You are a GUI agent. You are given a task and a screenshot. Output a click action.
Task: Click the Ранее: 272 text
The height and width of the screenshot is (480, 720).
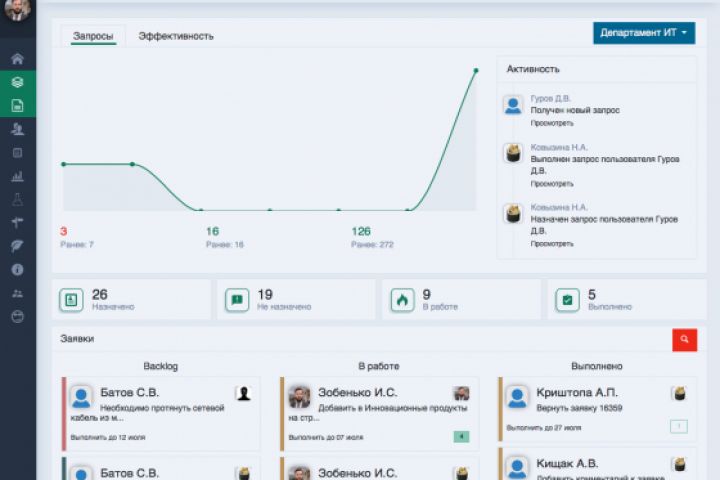[x=372, y=244]
